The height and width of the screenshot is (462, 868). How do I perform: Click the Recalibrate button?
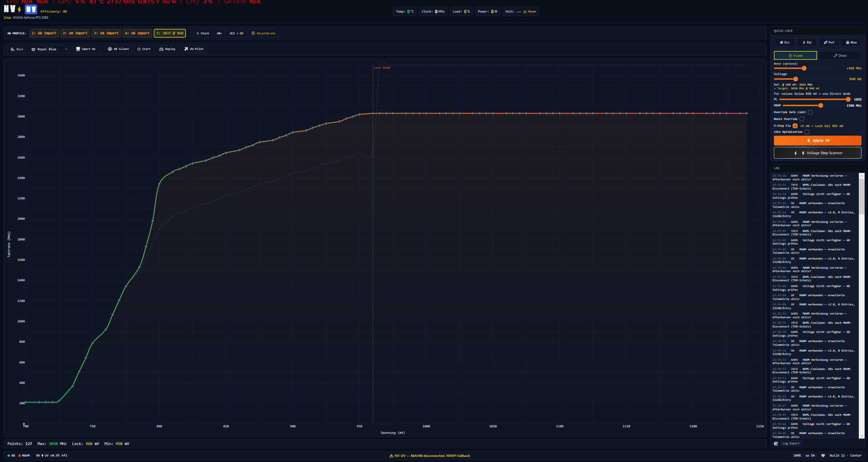263,33
